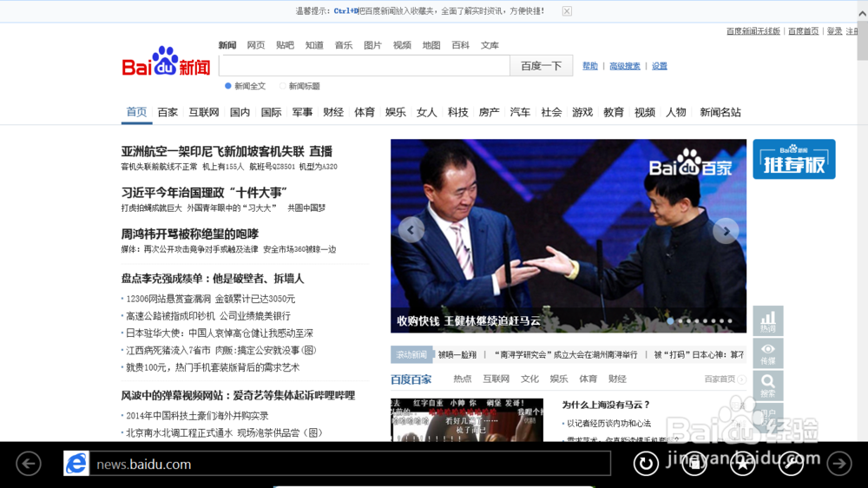Click the 百度一下 search button
The width and height of the screenshot is (868, 488).
point(541,66)
